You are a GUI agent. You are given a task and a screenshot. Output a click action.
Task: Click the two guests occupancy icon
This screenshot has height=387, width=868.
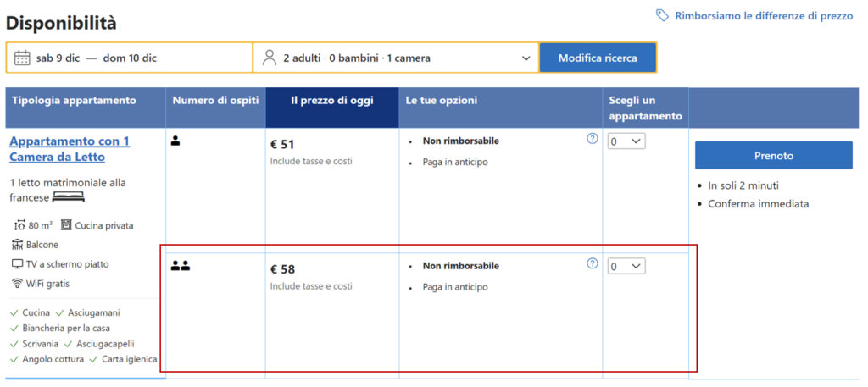180,266
